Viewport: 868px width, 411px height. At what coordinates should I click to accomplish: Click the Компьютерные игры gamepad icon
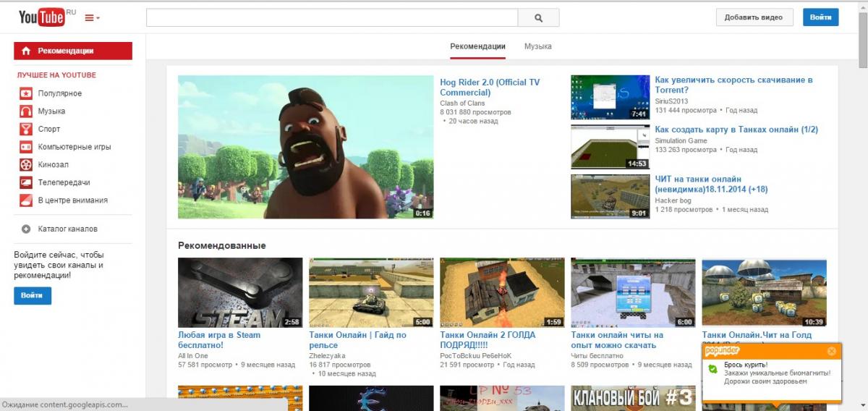click(x=25, y=147)
